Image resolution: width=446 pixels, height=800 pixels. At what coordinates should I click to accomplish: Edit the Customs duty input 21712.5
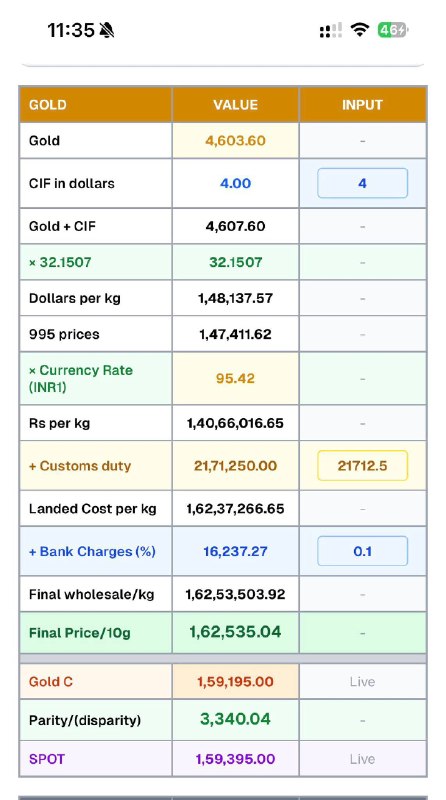click(362, 465)
